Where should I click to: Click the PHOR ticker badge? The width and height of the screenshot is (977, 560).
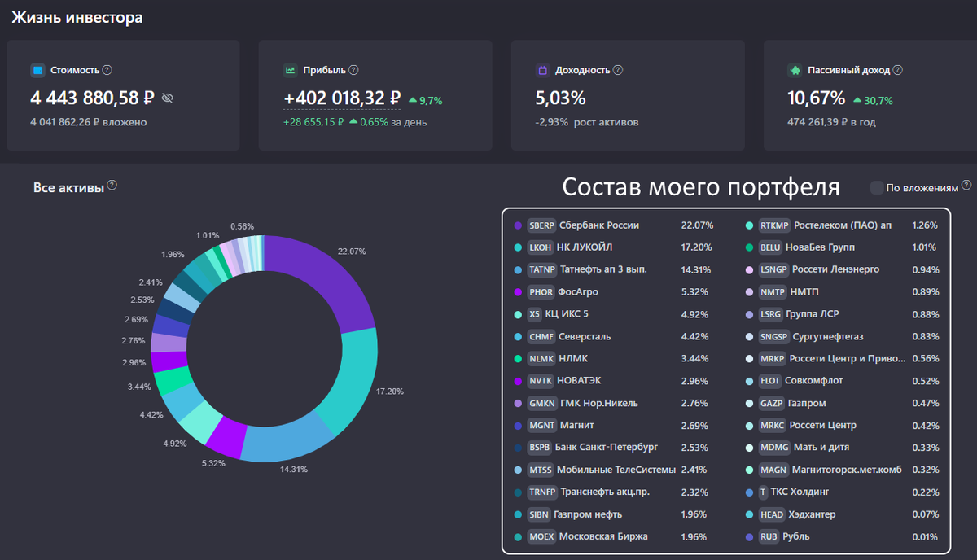pyautogui.click(x=541, y=292)
